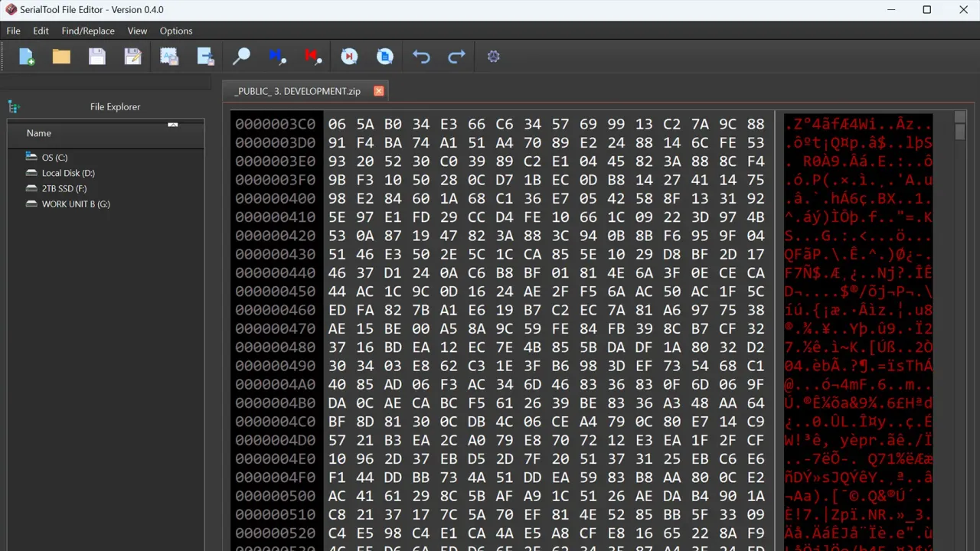This screenshot has width=980, height=551.
Task: Click the File Explorer panel title
Action: point(115,107)
